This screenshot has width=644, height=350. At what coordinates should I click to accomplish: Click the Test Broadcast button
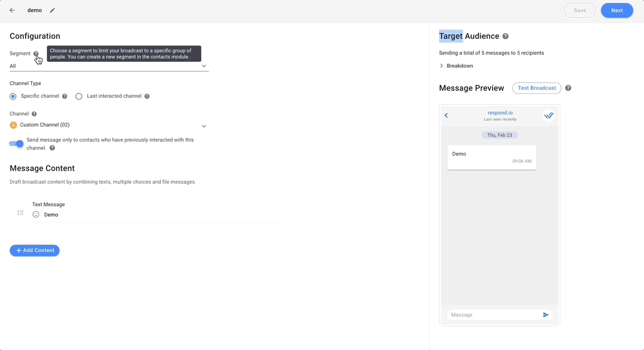[536, 88]
